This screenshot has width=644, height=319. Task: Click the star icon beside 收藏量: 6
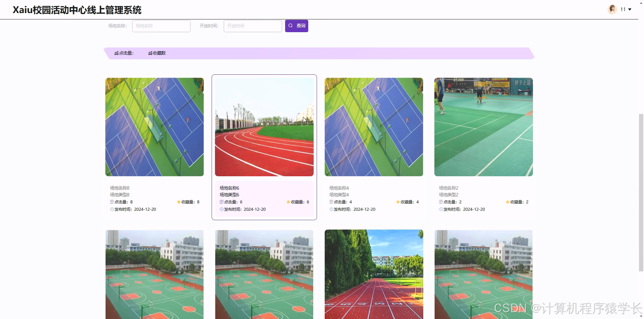[288, 202]
